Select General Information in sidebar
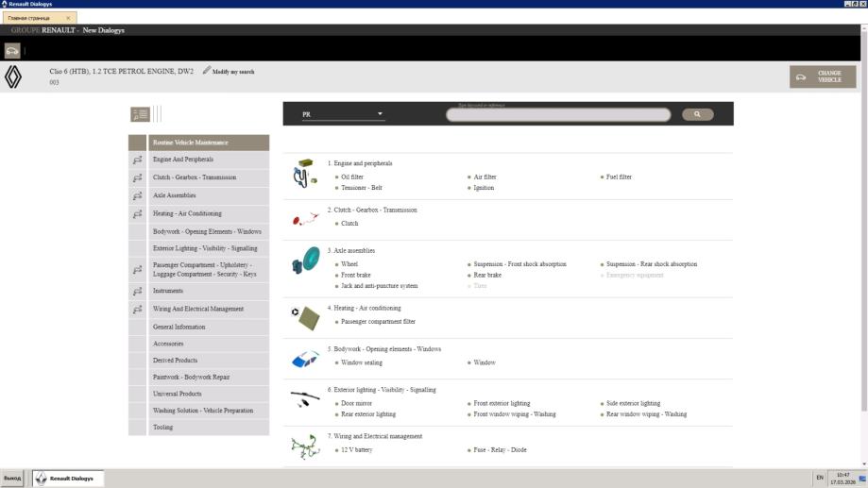 point(209,327)
